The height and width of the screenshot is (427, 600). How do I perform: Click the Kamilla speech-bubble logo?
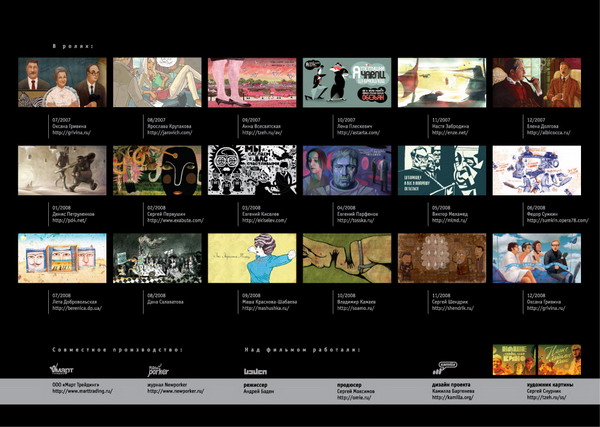point(445,368)
